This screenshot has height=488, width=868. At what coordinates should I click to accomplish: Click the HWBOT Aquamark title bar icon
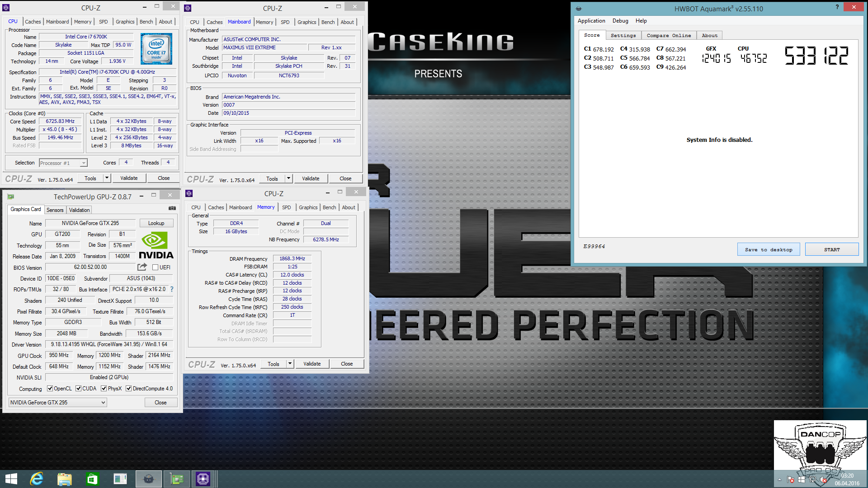point(579,8)
